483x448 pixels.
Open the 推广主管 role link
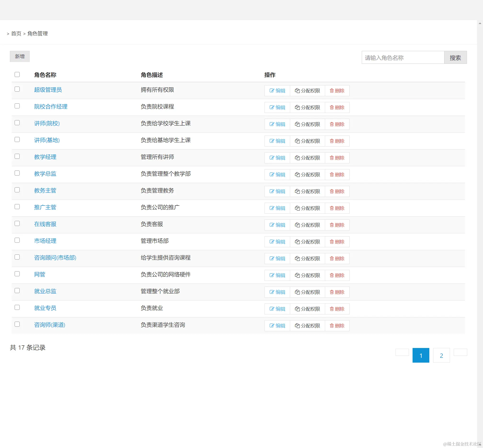[45, 207]
